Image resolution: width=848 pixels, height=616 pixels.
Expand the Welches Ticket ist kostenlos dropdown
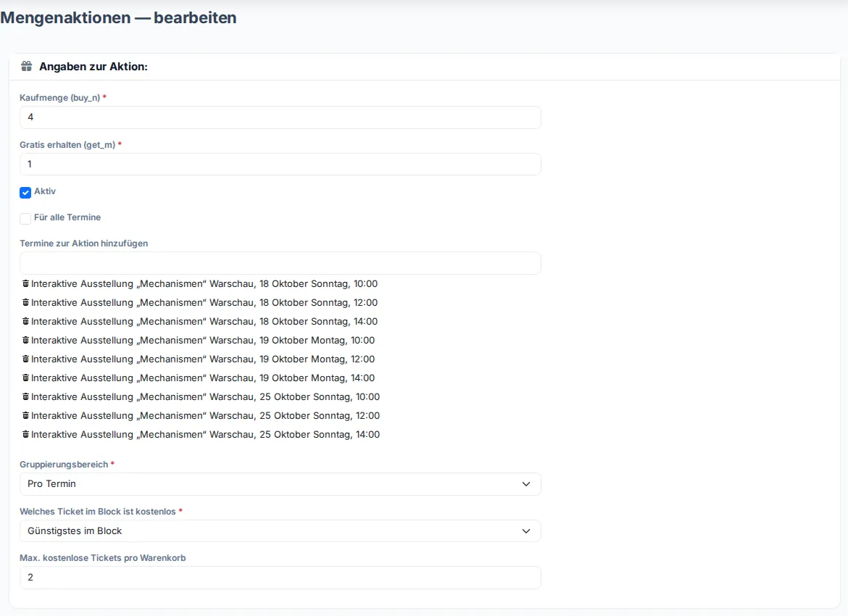coord(280,531)
